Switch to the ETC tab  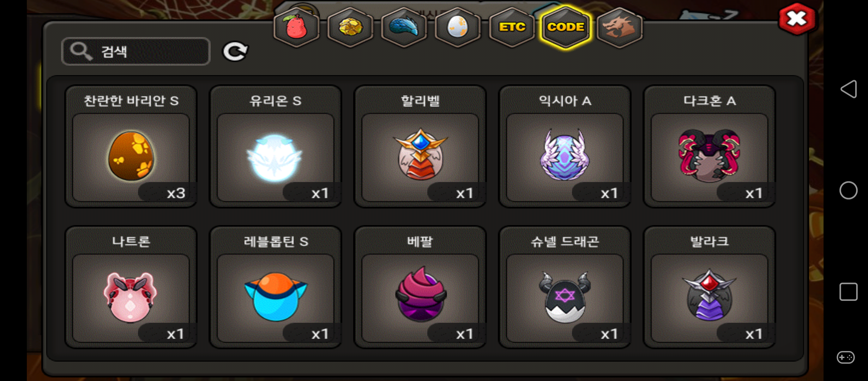point(512,28)
